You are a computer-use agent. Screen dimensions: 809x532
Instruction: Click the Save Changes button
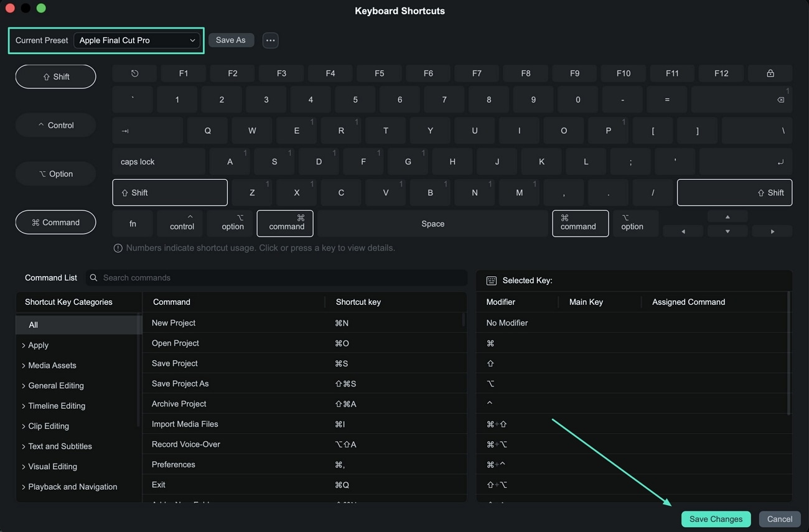[x=716, y=519]
